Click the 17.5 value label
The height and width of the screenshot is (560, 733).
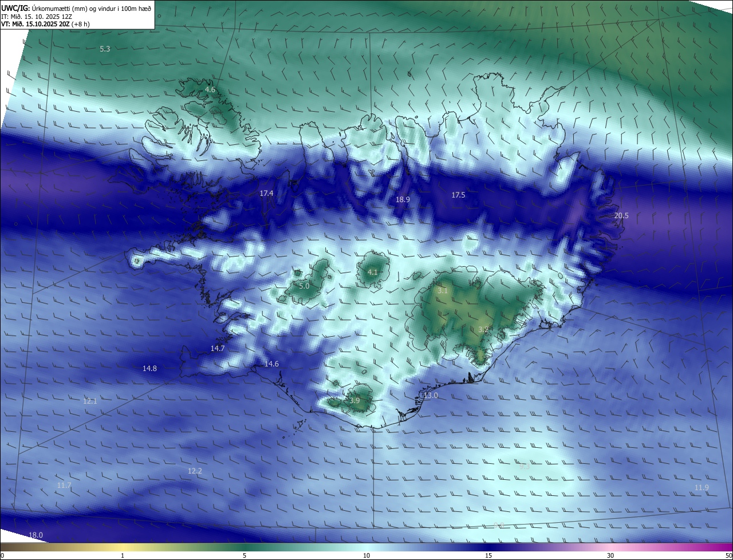(x=458, y=195)
